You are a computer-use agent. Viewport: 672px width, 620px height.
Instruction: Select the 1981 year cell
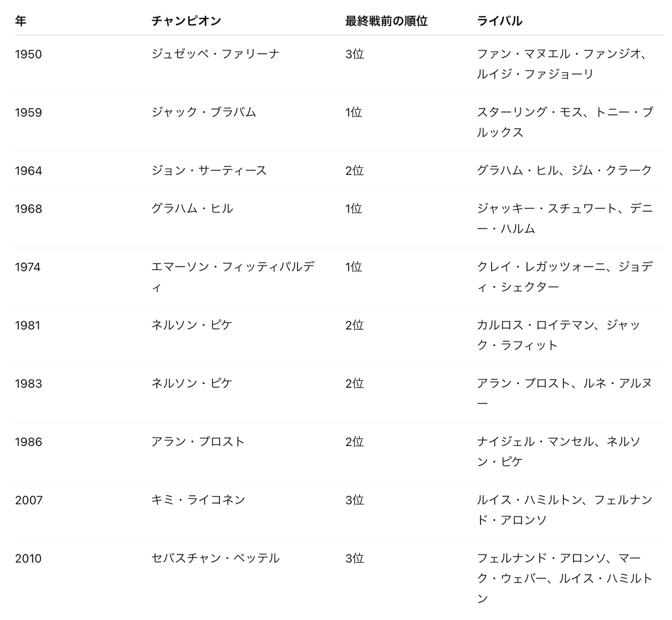click(28, 325)
